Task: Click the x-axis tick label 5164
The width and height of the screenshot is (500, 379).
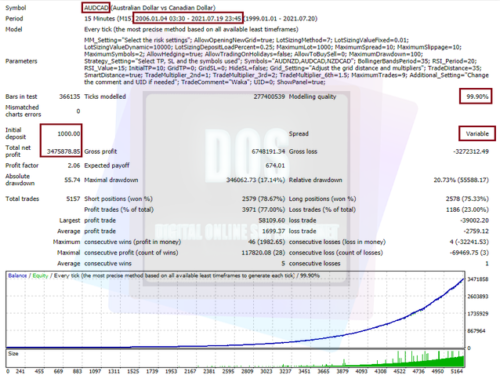Action: pos(457,371)
